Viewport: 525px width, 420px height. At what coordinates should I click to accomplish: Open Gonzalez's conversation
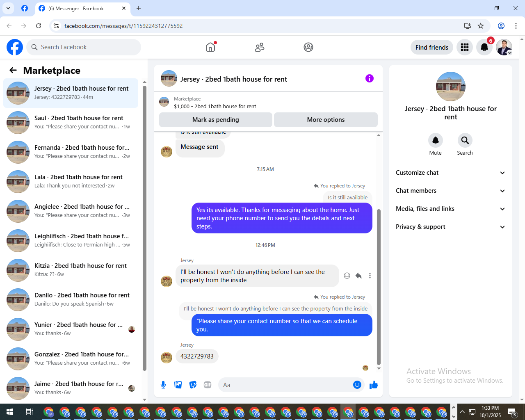pos(71,359)
